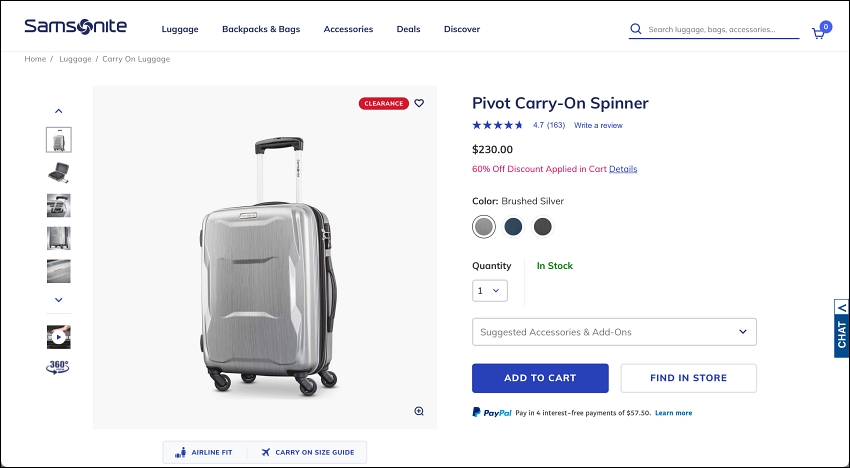Screen dimensions: 850x468
Task: Select the Brushed Silver color swatch
Action: (484, 227)
